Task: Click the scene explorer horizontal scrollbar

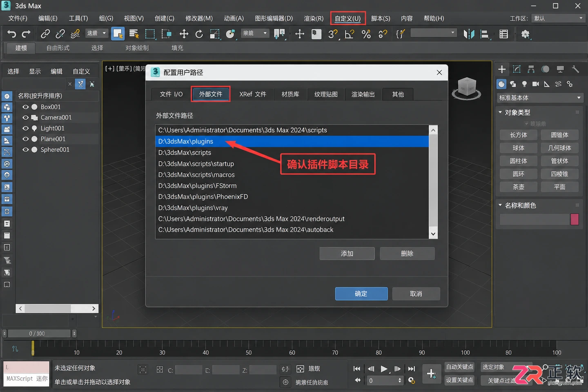Action: [57, 308]
